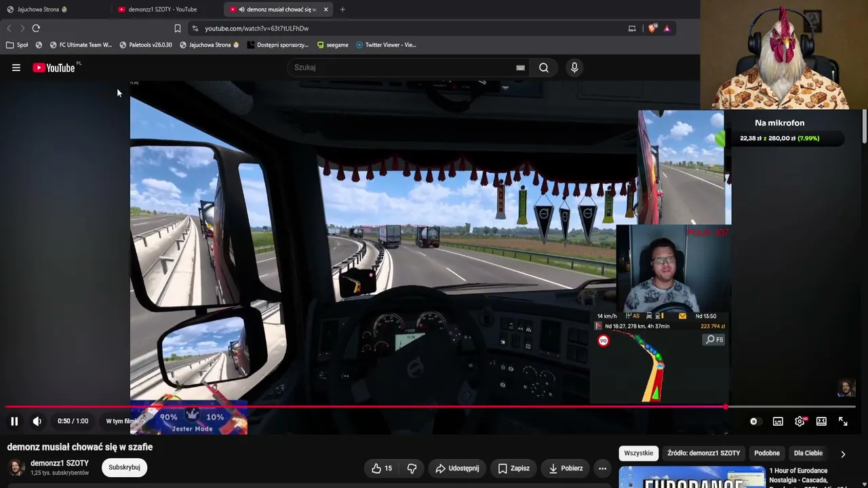
Task: Go back in browser history
Action: click(9, 28)
